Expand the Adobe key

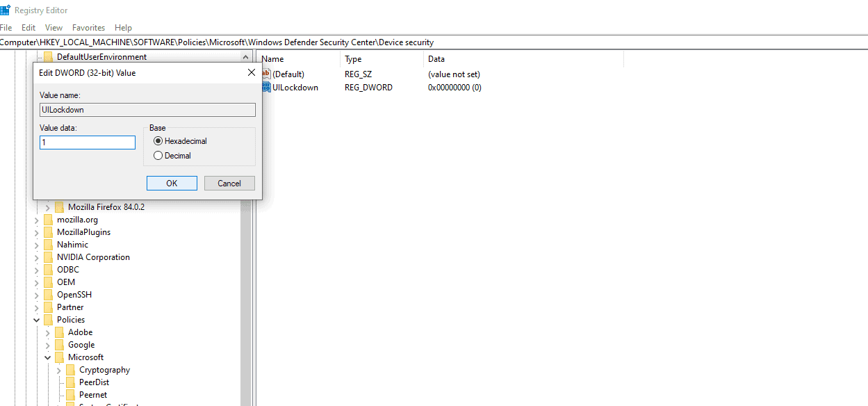pyautogui.click(x=48, y=332)
